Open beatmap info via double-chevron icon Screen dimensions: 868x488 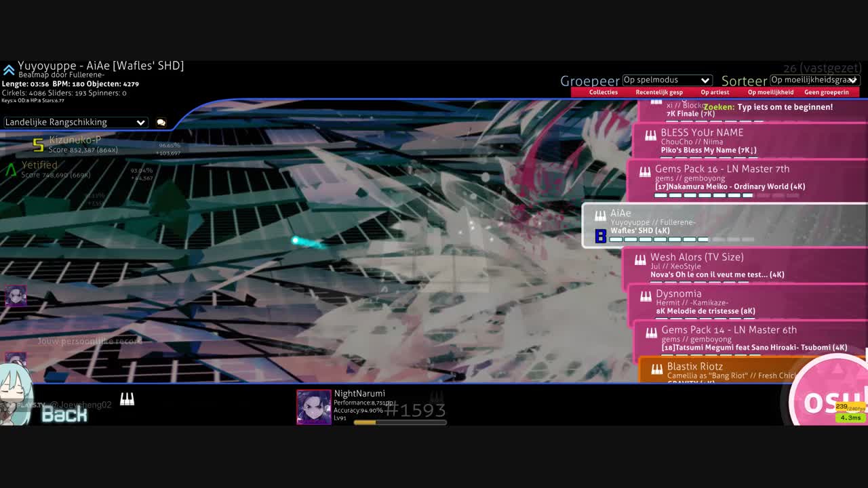click(8, 70)
